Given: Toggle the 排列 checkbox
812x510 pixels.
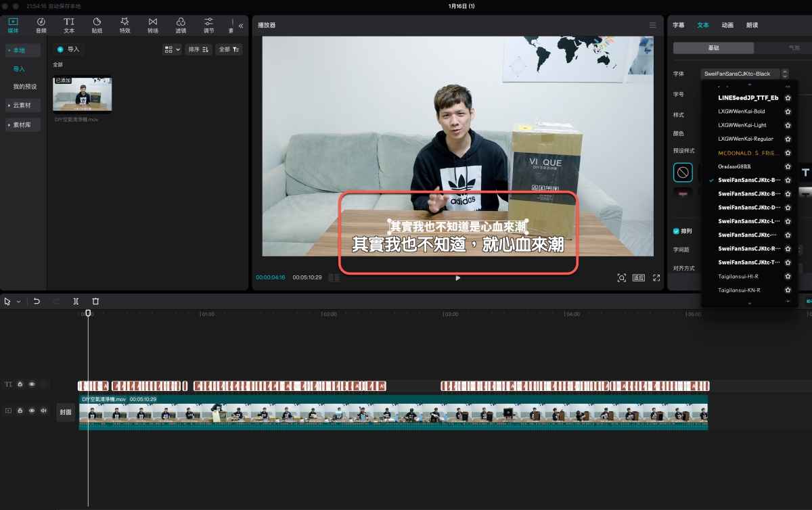Looking at the screenshot, I should pyautogui.click(x=676, y=231).
